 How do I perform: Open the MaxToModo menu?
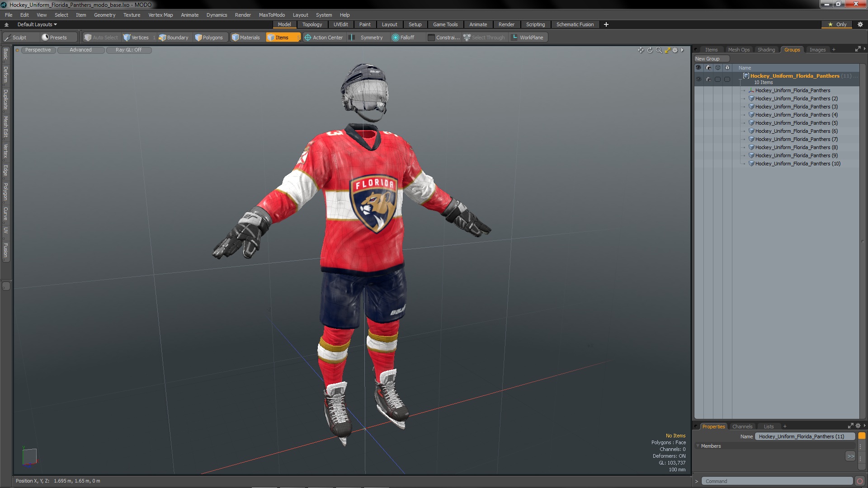pyautogui.click(x=272, y=15)
